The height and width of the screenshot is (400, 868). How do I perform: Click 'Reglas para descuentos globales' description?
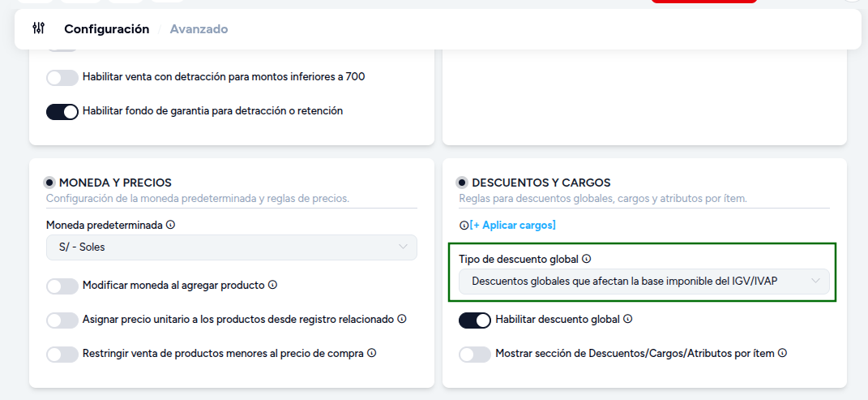pyautogui.click(x=603, y=198)
